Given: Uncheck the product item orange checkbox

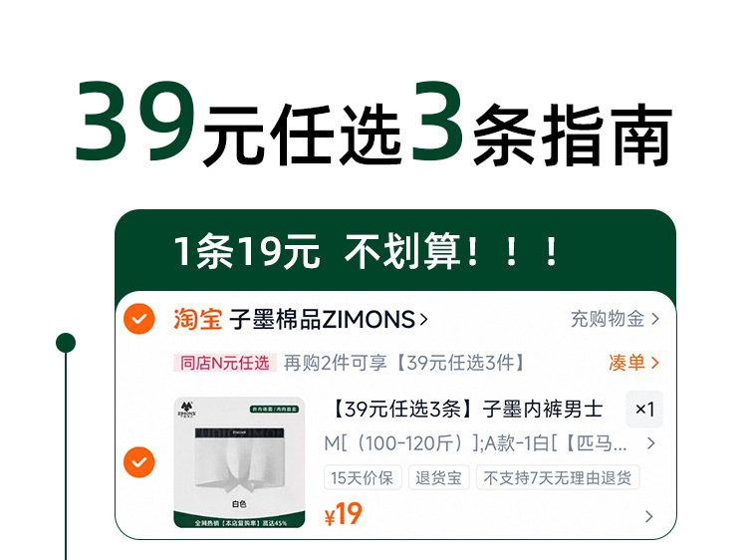Looking at the screenshot, I should coord(139,461).
